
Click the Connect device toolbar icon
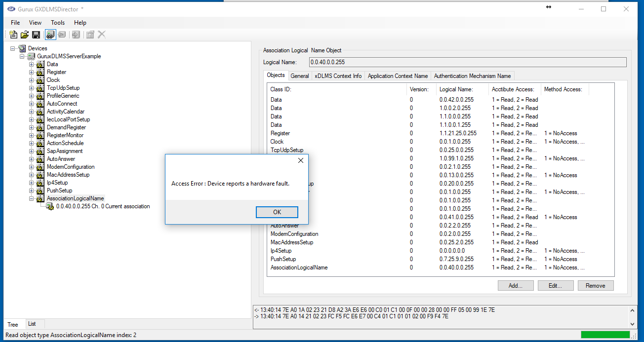click(50, 35)
